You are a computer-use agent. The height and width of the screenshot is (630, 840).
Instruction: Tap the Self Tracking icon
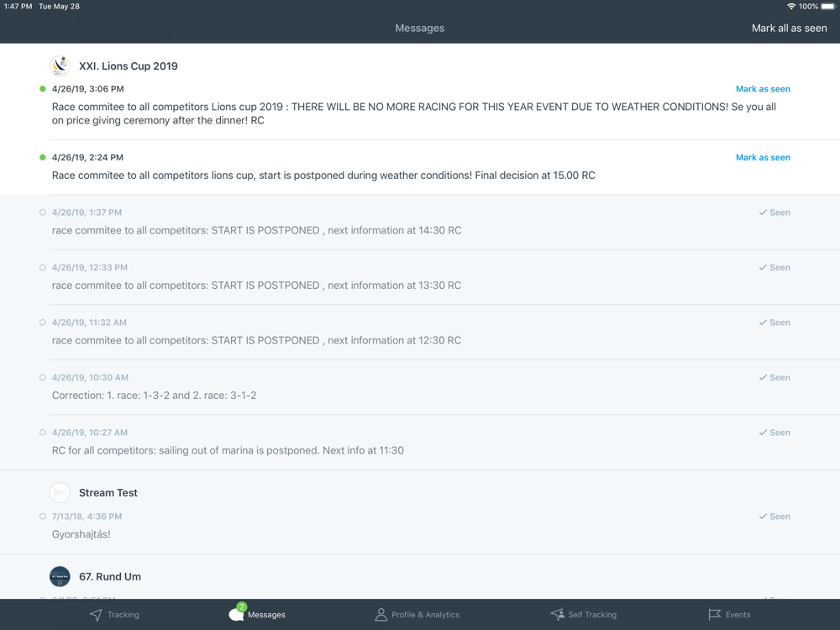(x=557, y=615)
